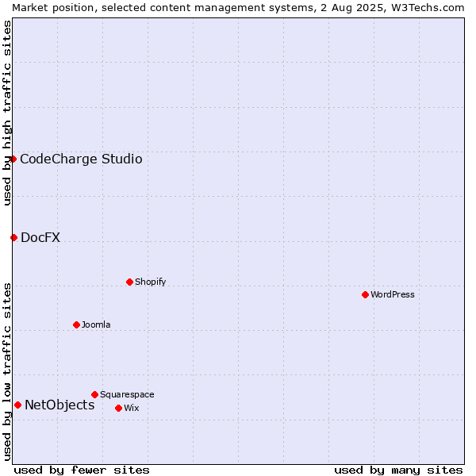Select the 'WordPress' label text
This screenshot has height=476, width=476.
(x=392, y=295)
